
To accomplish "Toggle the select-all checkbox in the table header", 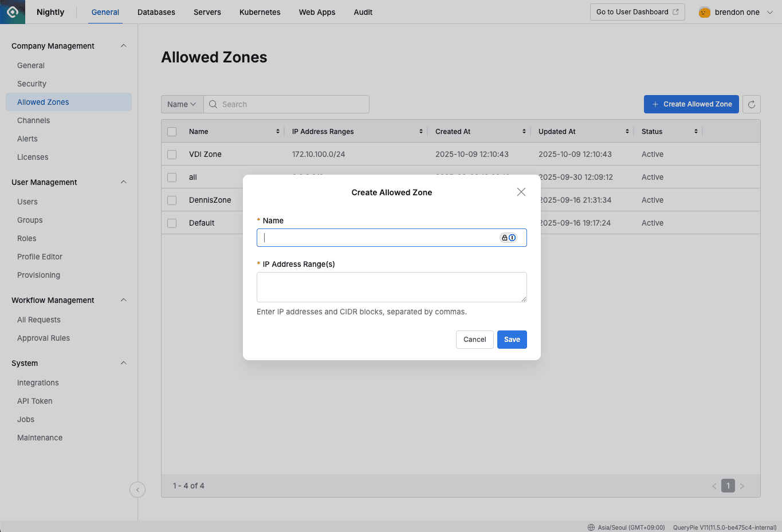I will coord(171,131).
